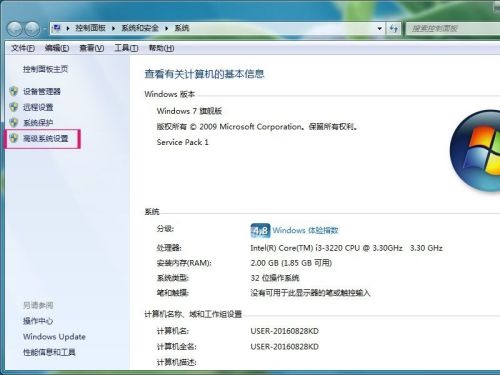Click the Control Panel icon in the address bar

[57, 28]
